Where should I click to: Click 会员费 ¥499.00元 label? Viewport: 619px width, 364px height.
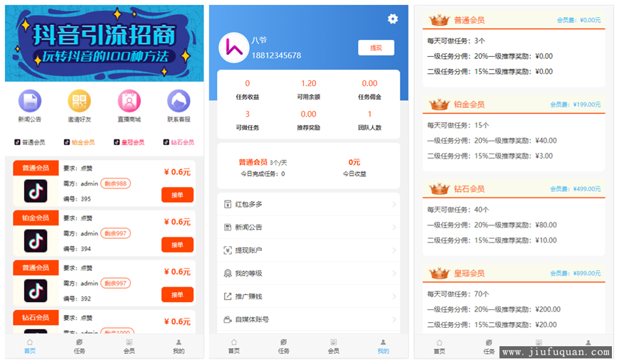pyautogui.click(x=575, y=189)
